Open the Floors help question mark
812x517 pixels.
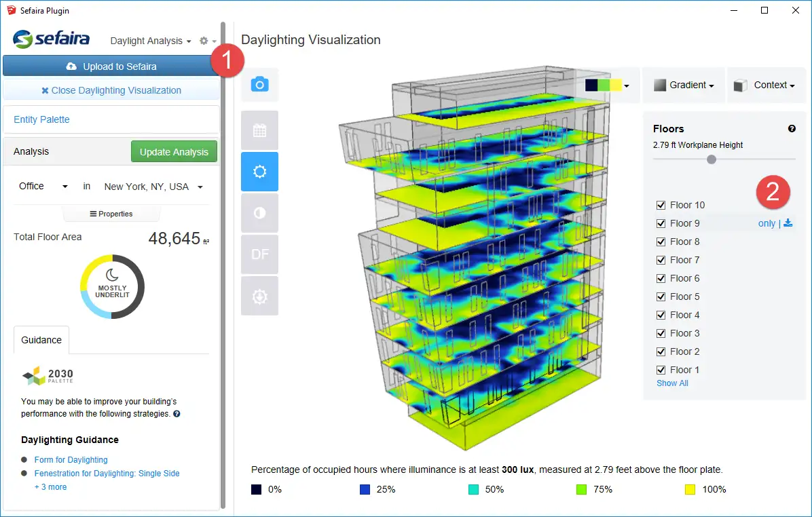(792, 129)
